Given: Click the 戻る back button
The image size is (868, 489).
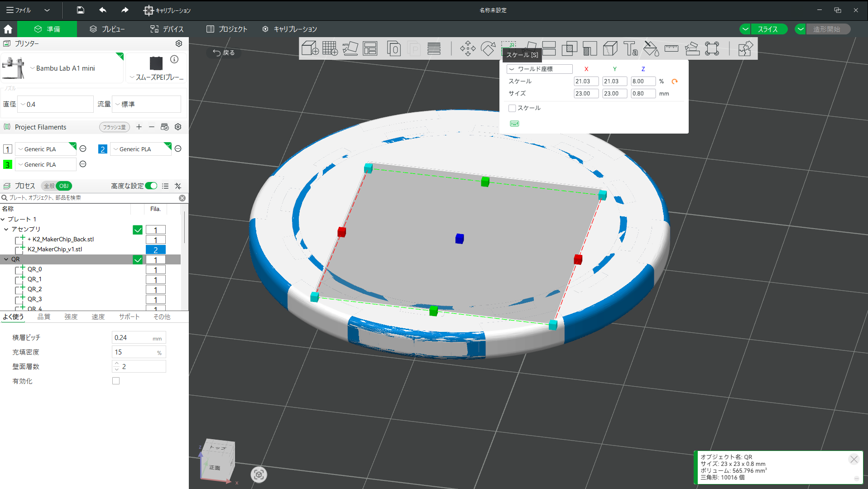Looking at the screenshot, I should pyautogui.click(x=224, y=53).
